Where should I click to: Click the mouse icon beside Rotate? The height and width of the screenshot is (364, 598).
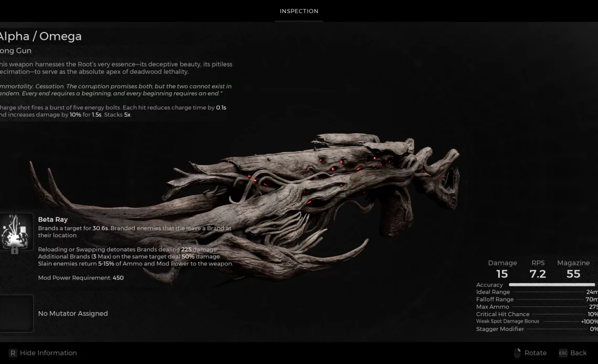pyautogui.click(x=517, y=353)
